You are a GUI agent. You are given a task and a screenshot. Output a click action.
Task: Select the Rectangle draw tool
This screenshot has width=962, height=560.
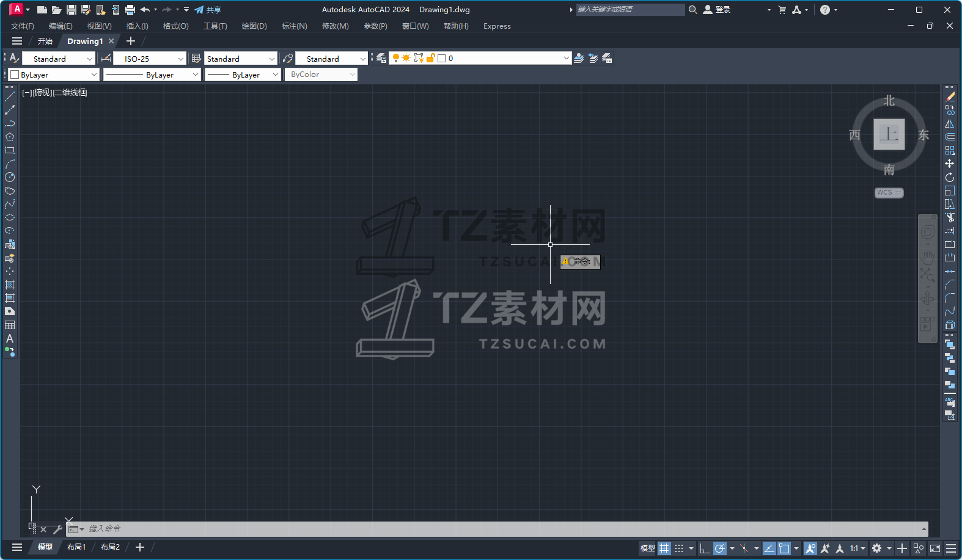10,150
